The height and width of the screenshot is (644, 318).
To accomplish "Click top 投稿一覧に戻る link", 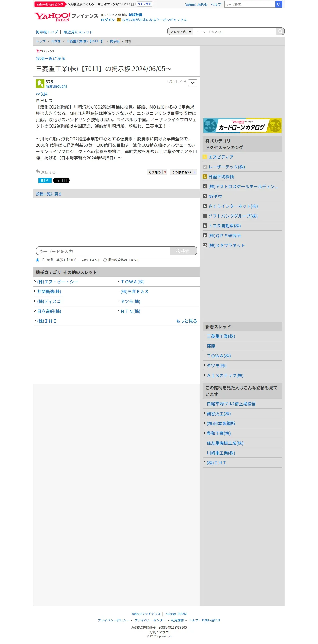I will (51, 59).
